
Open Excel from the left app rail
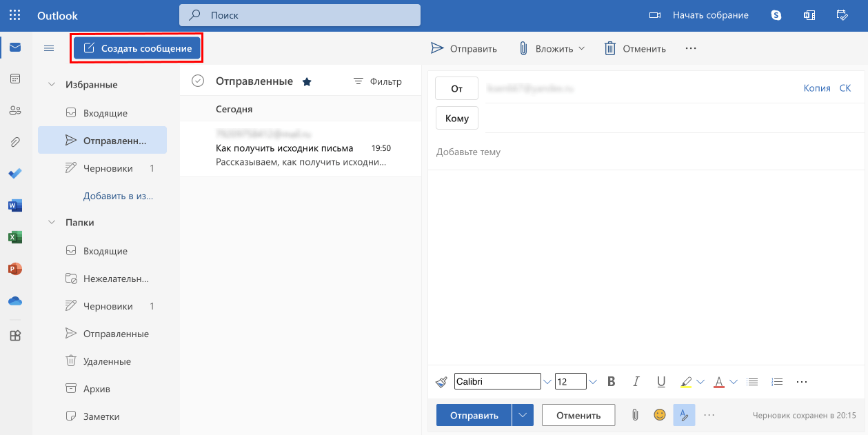(14, 236)
